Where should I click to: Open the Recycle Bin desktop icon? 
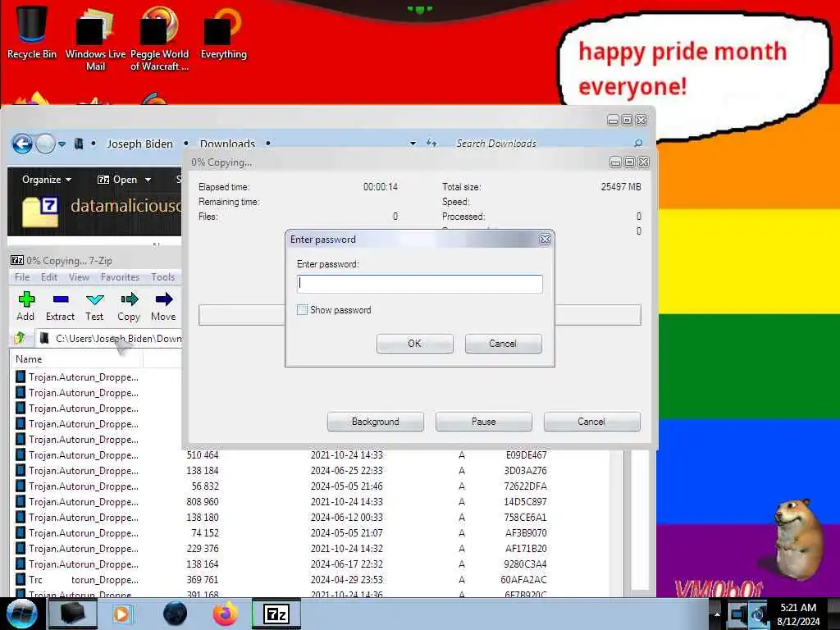[32, 32]
